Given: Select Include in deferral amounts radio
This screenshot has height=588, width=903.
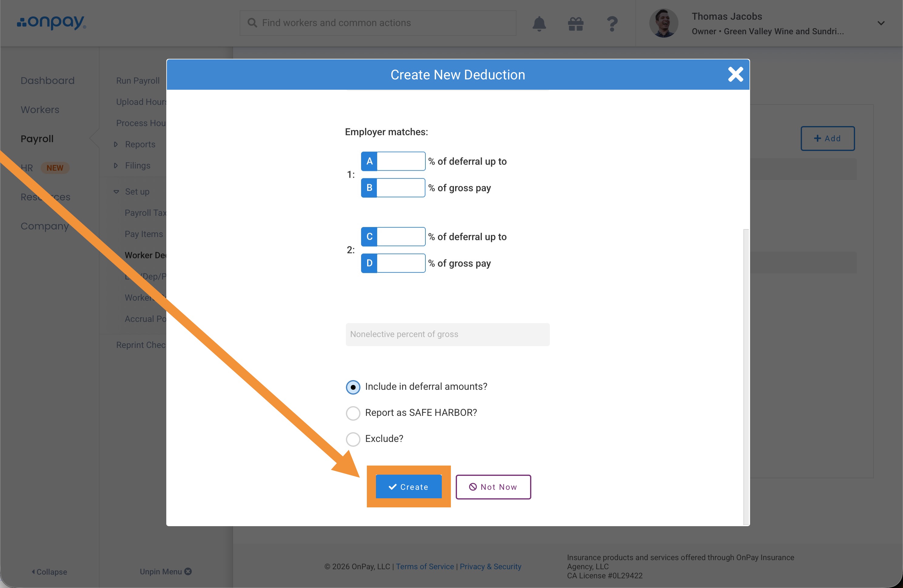Looking at the screenshot, I should click(353, 387).
